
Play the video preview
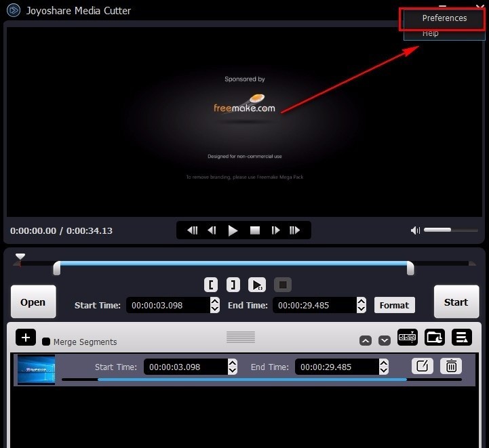click(233, 230)
